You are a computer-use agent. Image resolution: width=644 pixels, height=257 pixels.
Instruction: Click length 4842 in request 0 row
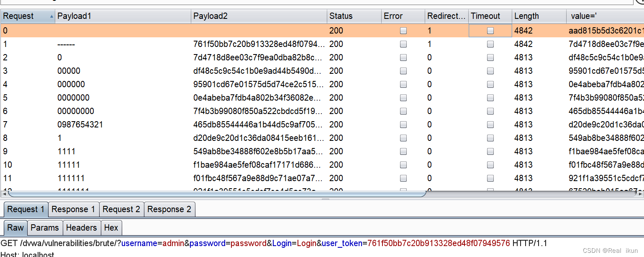pyautogui.click(x=523, y=31)
